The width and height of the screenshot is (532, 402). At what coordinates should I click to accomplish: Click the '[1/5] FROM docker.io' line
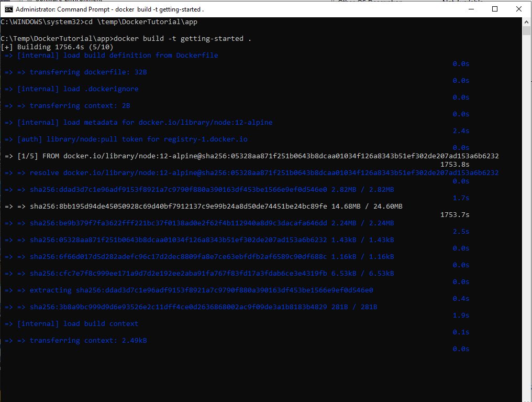click(252, 156)
